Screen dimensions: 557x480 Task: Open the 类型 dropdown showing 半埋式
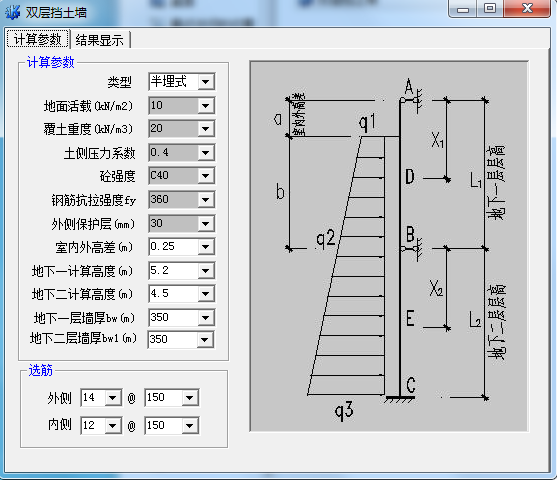[x=182, y=82]
